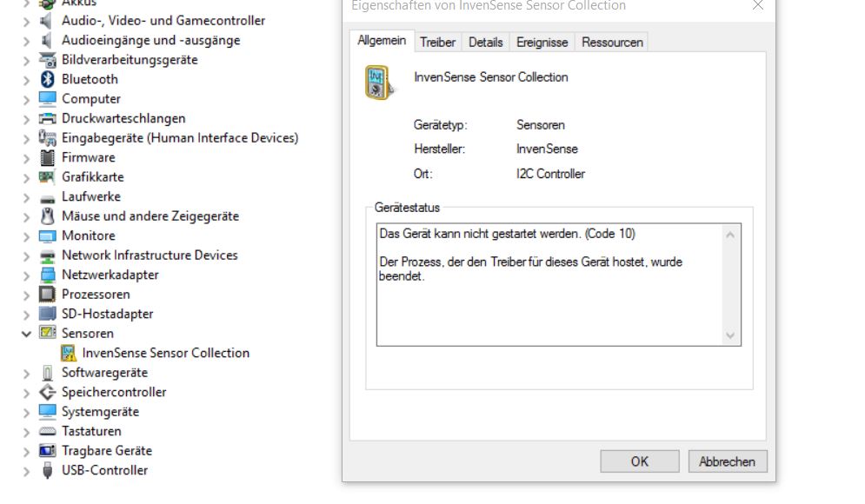Click the Netzwerkadapter network icon

click(x=47, y=275)
